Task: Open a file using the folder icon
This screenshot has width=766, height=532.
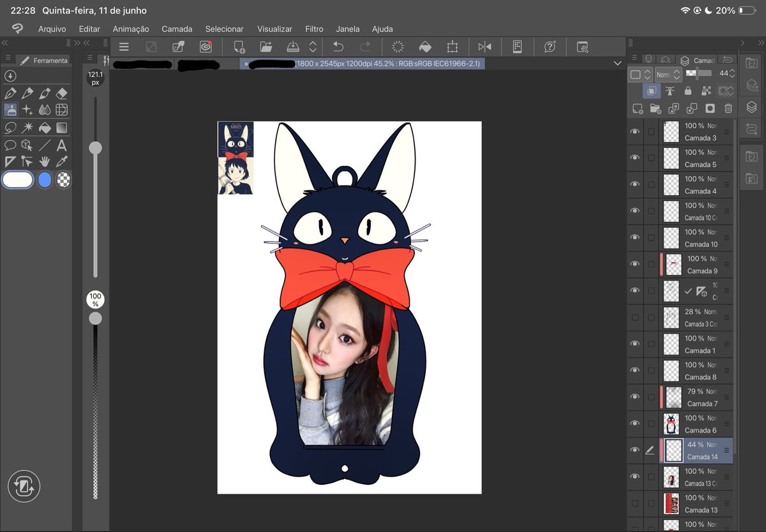Action: click(x=266, y=47)
